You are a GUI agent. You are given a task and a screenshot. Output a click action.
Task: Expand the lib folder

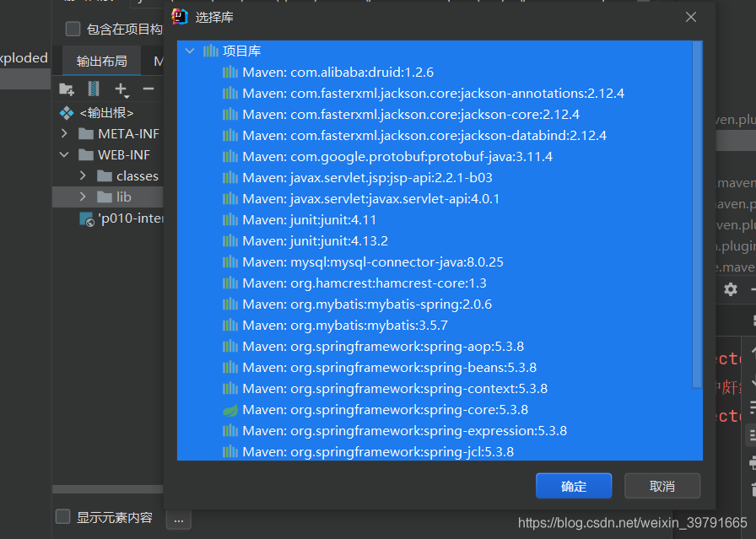click(83, 197)
